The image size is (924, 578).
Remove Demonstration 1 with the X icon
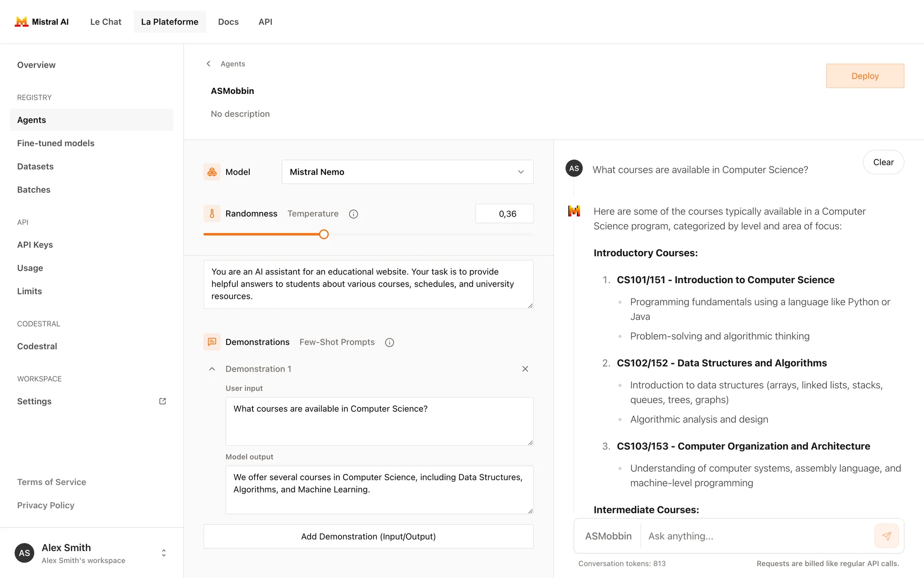525,369
